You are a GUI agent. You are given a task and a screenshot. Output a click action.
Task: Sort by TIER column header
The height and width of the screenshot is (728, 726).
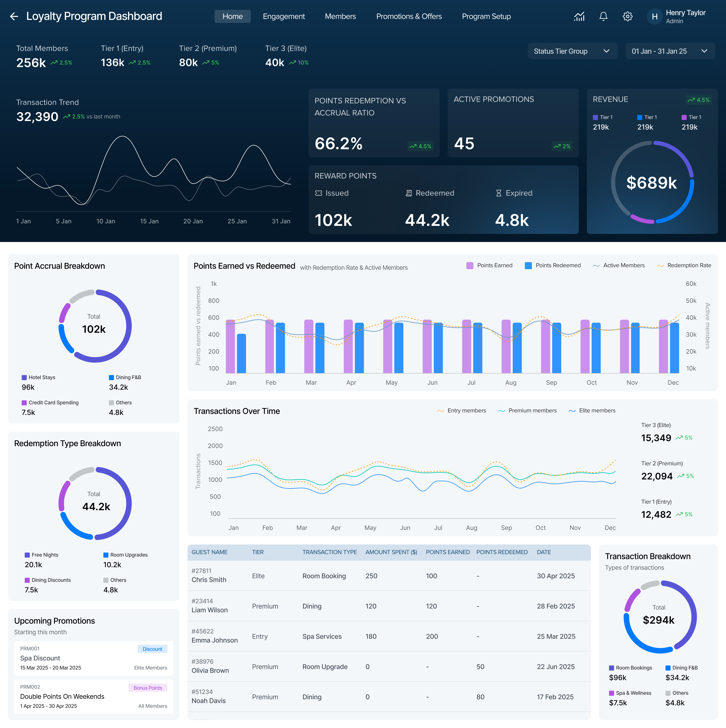[258, 552]
